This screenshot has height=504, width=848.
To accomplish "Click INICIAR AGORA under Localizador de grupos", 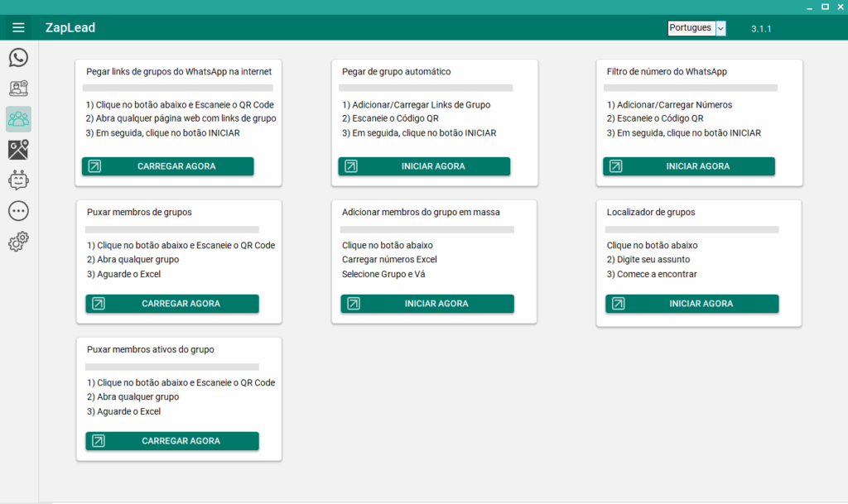I will (692, 304).
